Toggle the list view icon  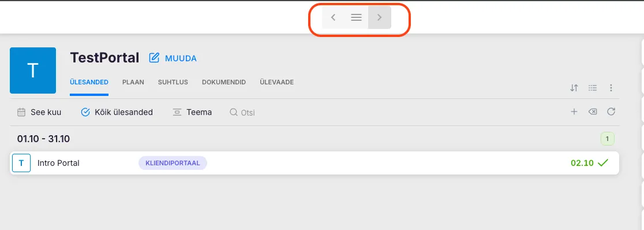pos(592,88)
